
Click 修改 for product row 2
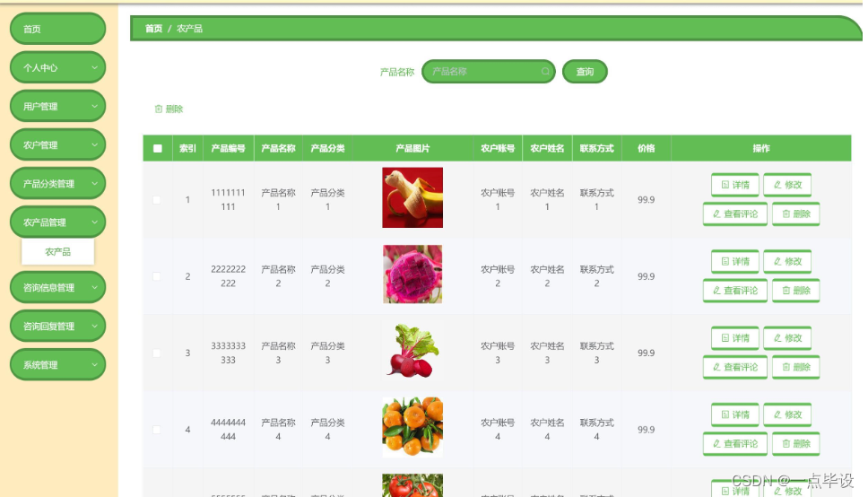[x=787, y=262]
